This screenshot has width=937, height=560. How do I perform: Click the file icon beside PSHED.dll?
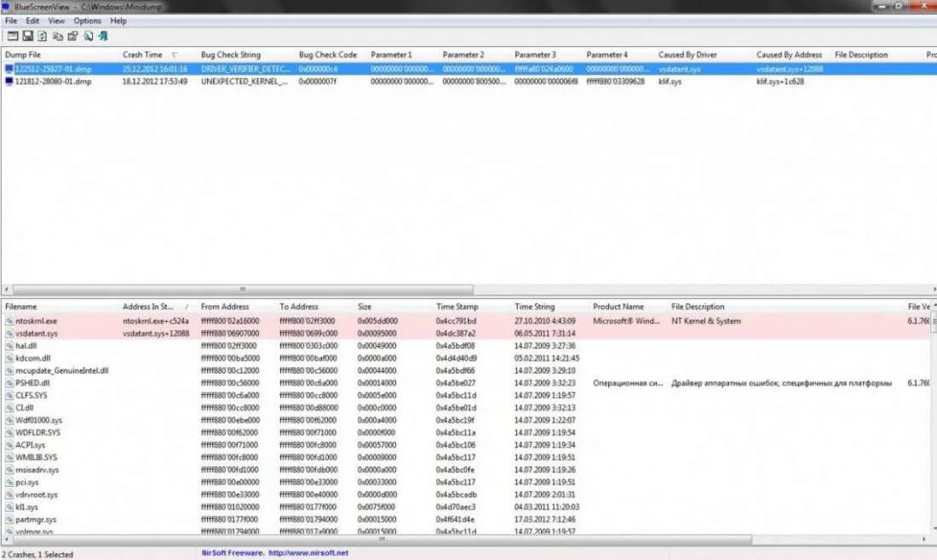[9, 383]
